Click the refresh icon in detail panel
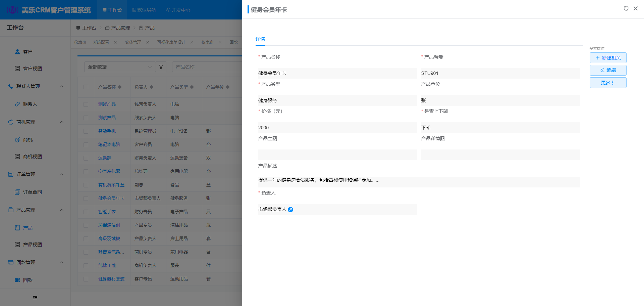The width and height of the screenshot is (644, 306). [x=626, y=8]
